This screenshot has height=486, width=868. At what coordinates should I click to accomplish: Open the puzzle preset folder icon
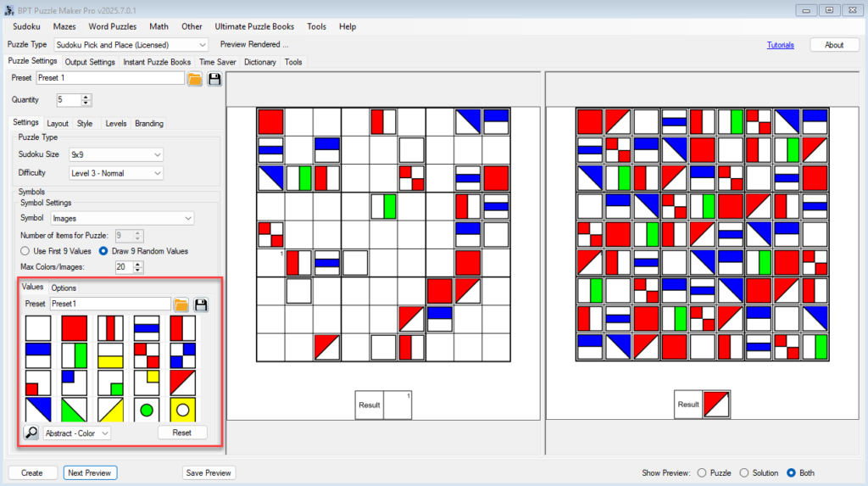[194, 79]
